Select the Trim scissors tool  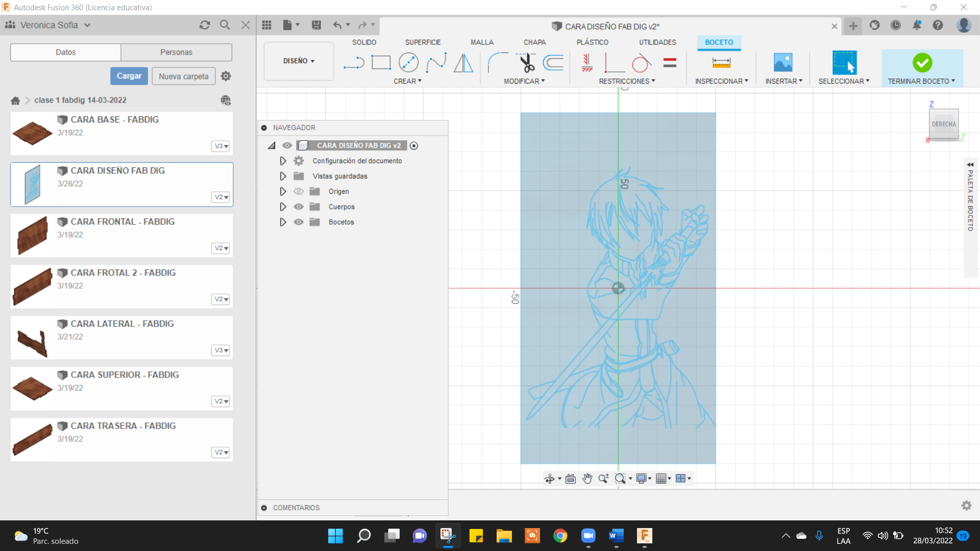click(526, 63)
